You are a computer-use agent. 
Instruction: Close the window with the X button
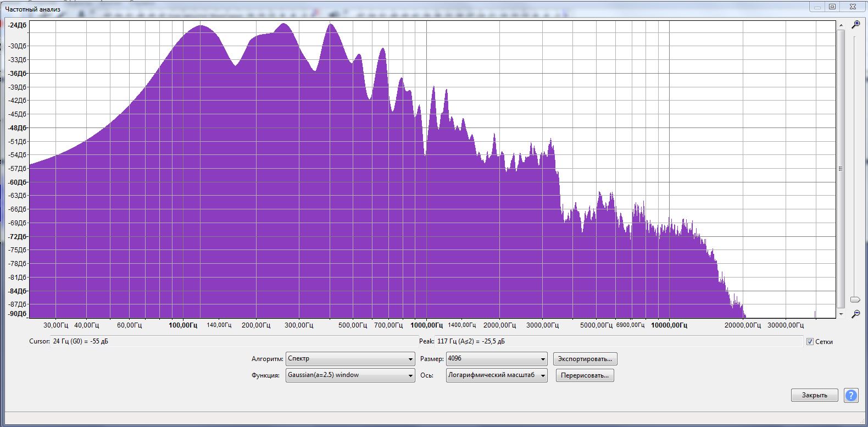click(x=853, y=7)
